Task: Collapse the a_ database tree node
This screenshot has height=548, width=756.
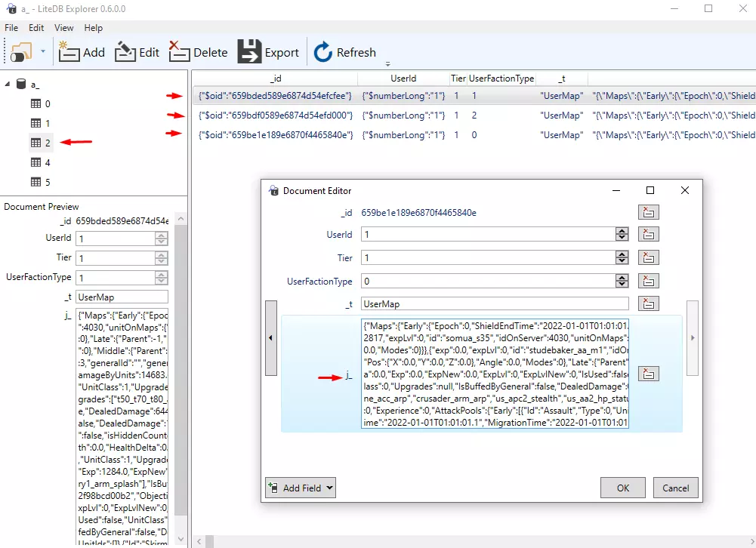Action: (x=8, y=85)
